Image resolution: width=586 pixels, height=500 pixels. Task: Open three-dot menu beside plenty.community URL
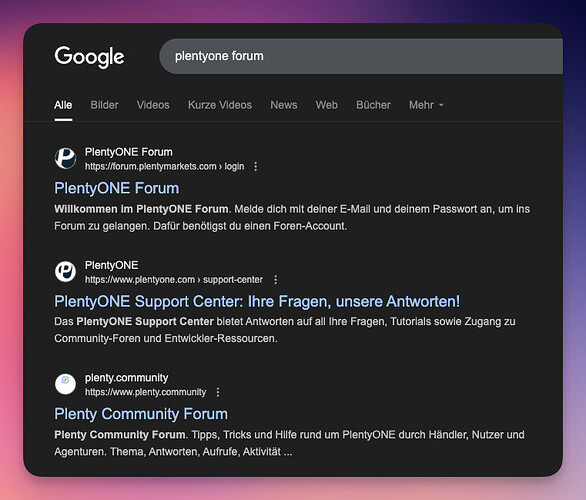coord(218,392)
